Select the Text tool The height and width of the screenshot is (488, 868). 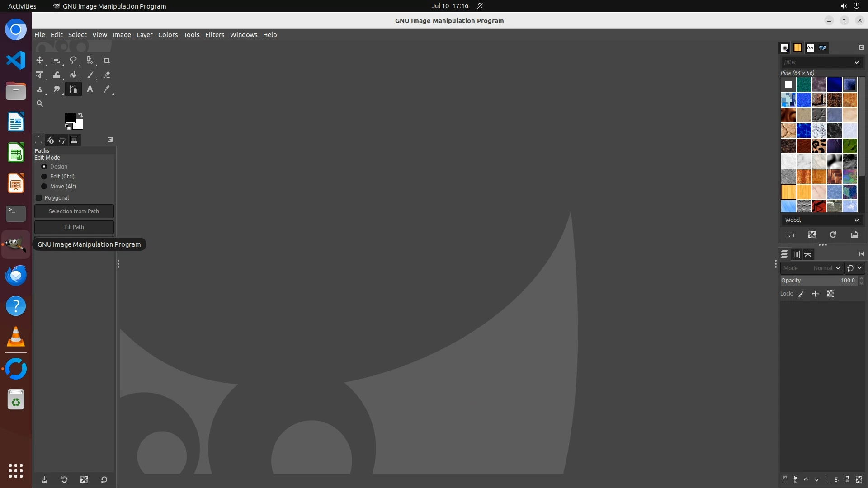tap(90, 89)
